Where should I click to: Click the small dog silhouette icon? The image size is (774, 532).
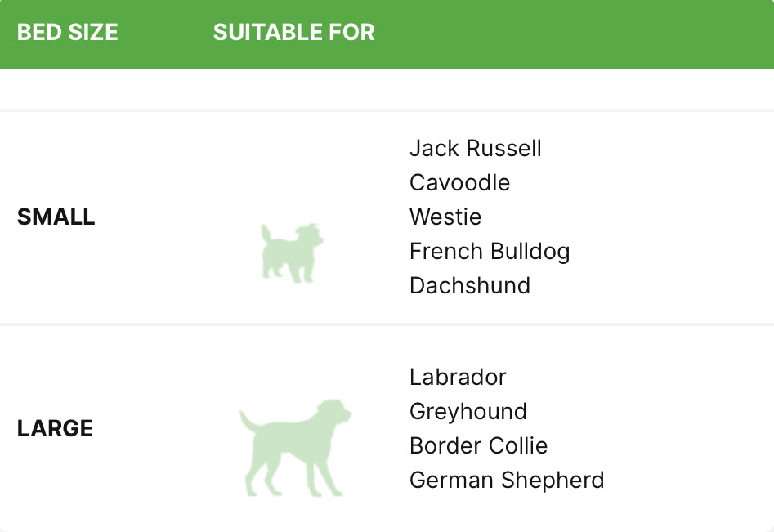292,253
